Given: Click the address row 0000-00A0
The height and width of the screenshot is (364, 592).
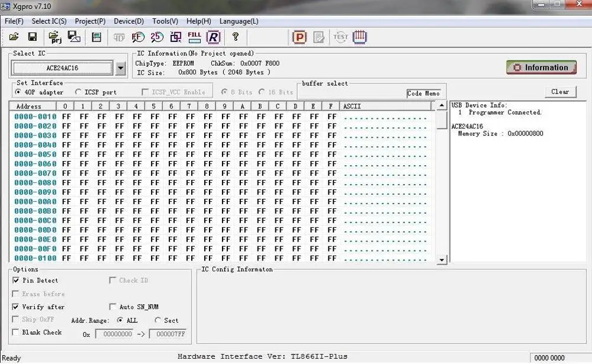Looking at the screenshot, I should click(x=35, y=201).
